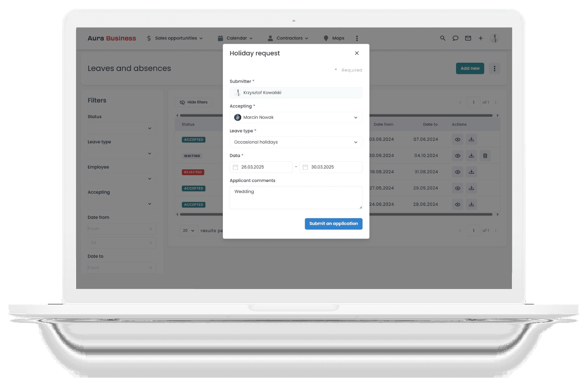Open the three-dot overflow menu in top bar
The width and height of the screenshot is (588, 378).
[357, 38]
